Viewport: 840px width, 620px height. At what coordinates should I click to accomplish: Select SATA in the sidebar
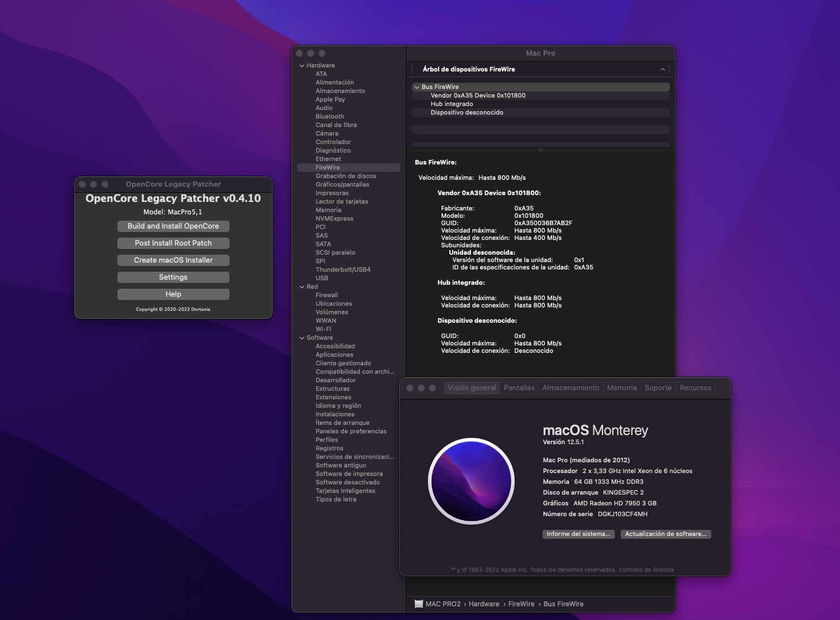coord(323,244)
